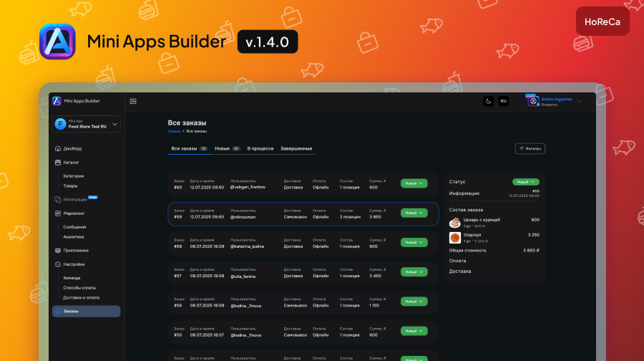Toggle the sidebar collapse panel icon
This screenshot has width=644, height=361.
[x=133, y=101]
